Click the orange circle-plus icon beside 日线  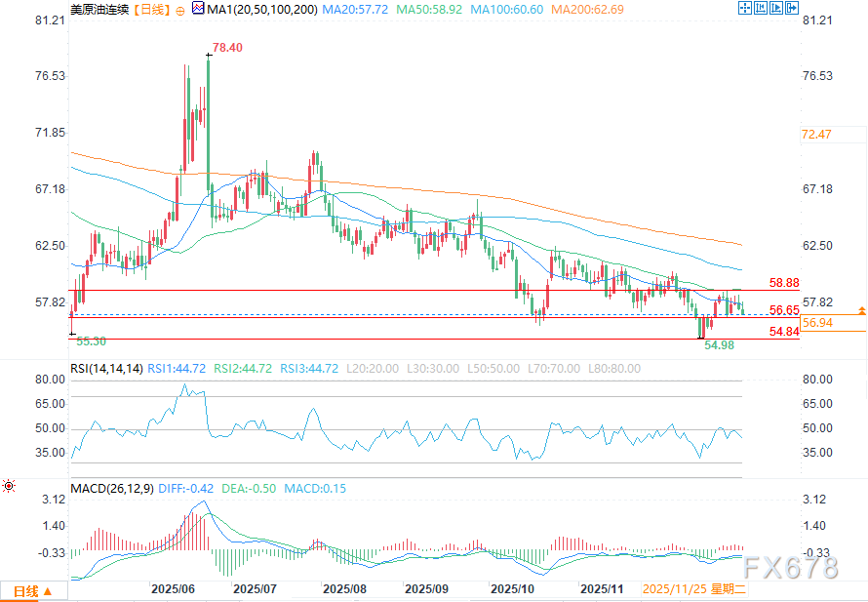[x=181, y=9]
